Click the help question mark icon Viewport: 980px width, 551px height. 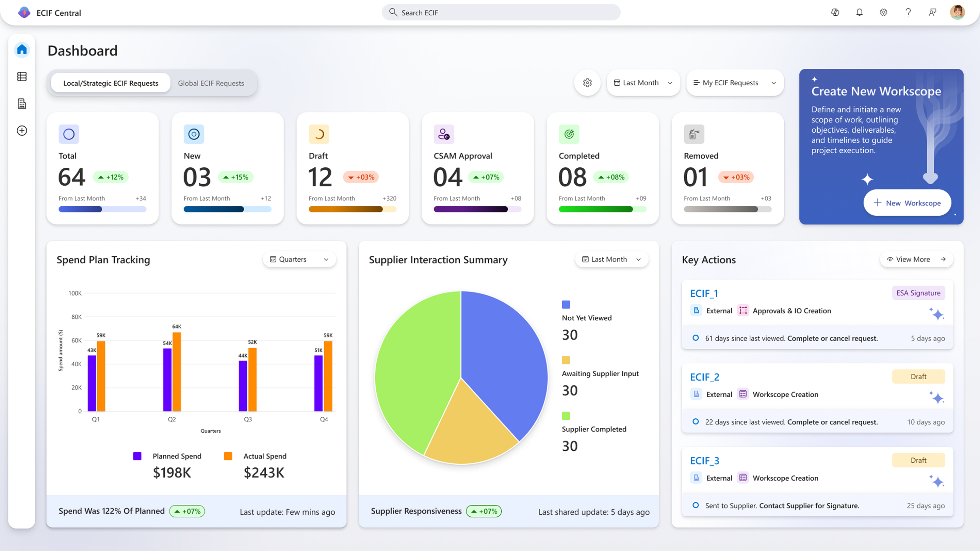point(908,13)
